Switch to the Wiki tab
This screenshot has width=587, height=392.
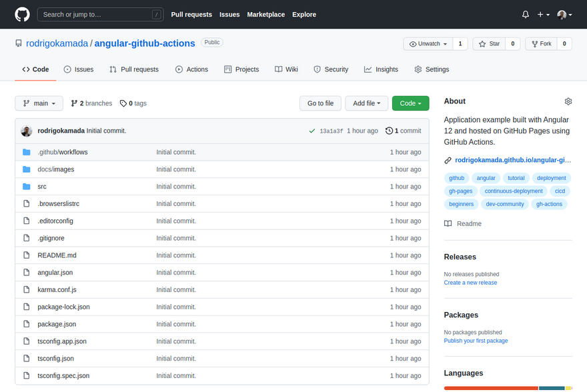286,69
